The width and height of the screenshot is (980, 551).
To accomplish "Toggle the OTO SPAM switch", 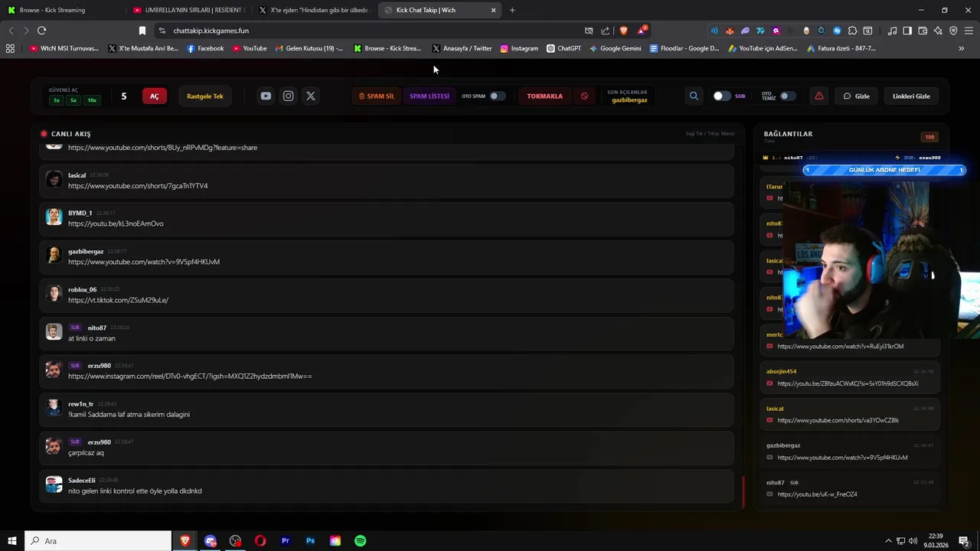I will (498, 96).
